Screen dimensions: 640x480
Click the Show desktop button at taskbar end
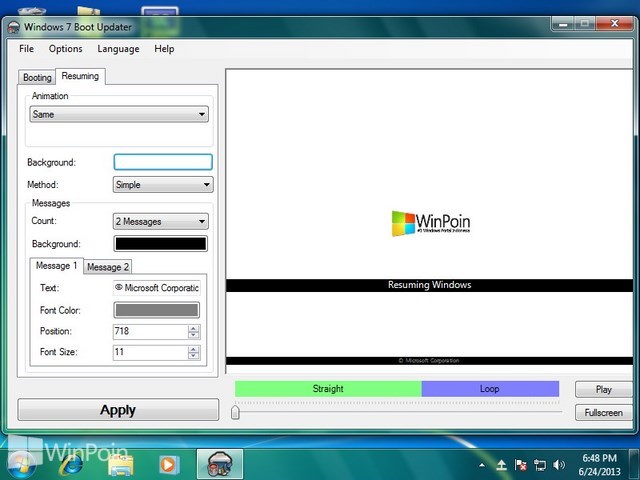[x=634, y=464]
